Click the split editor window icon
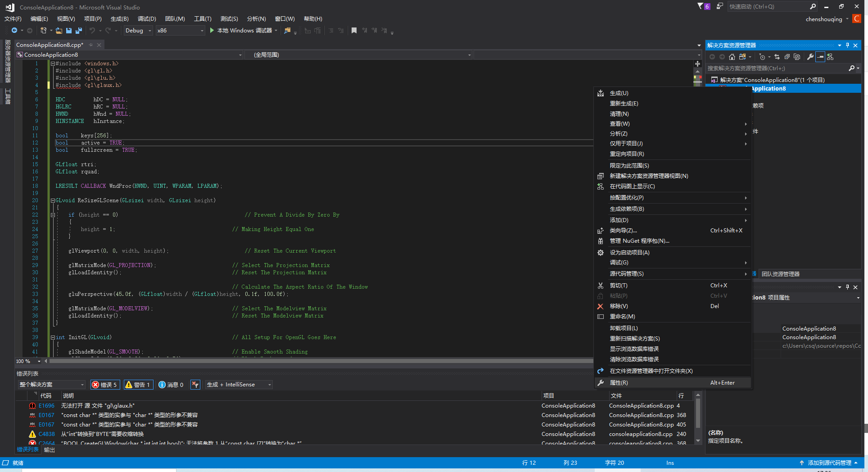 click(697, 64)
